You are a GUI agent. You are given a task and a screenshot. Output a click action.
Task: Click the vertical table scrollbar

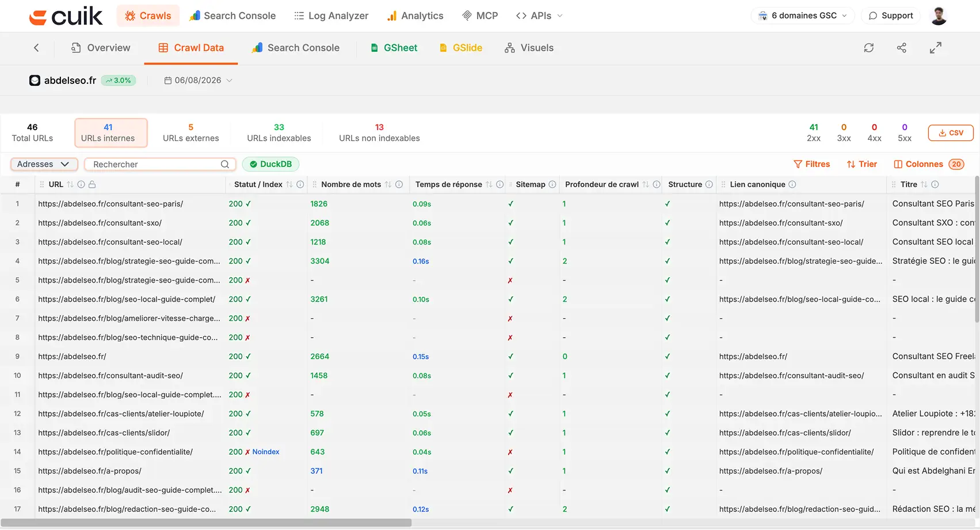point(977,249)
